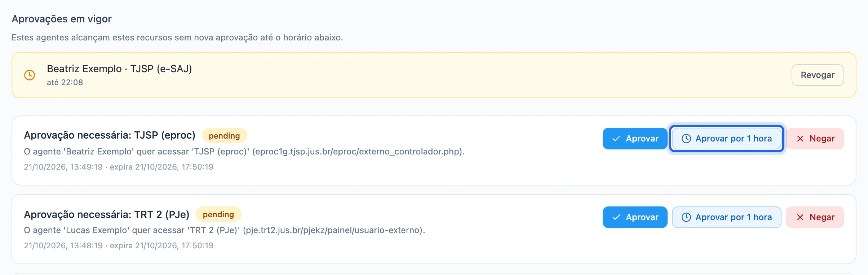The width and height of the screenshot is (868, 275).
Task: Click 'Aprovação necessária: TJSP (eproc)' title
Action: 110,135
